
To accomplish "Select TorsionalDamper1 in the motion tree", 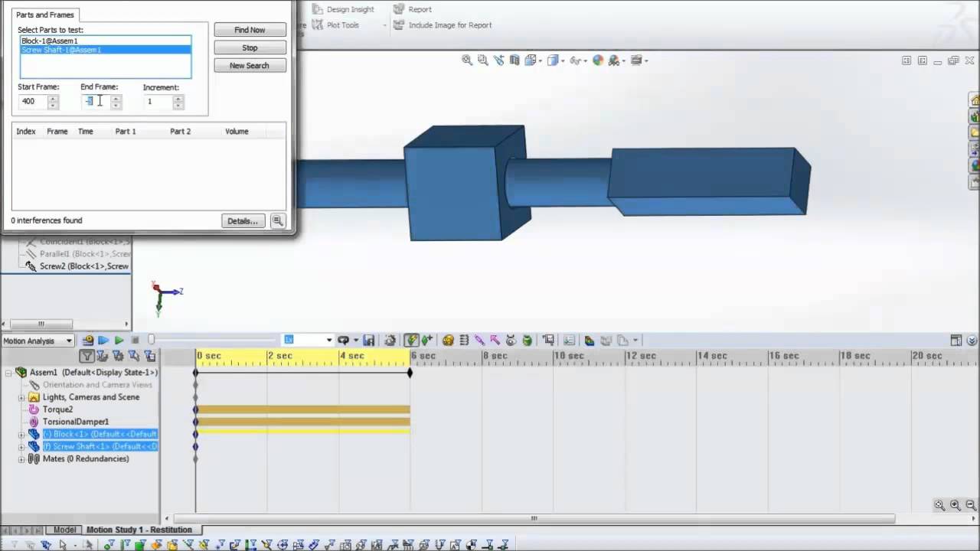I will pyautogui.click(x=75, y=422).
